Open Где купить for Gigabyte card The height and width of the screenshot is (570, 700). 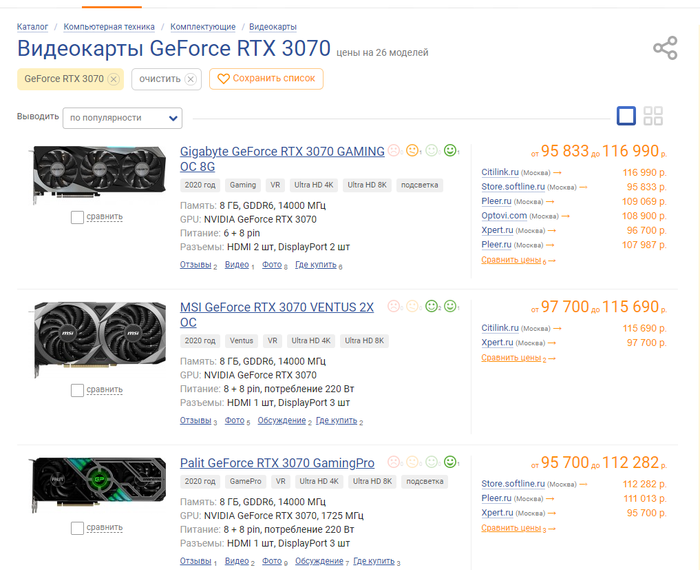point(316,265)
